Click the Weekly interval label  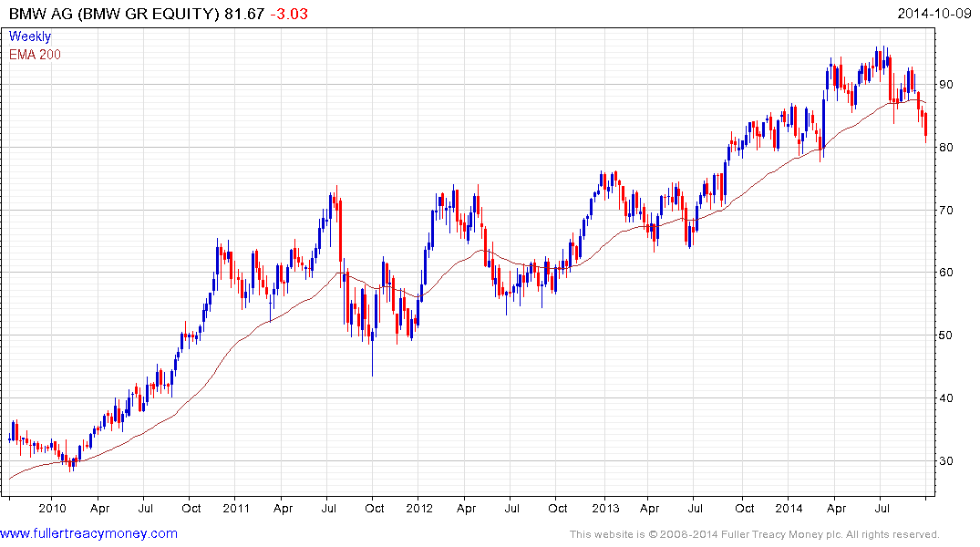click(x=30, y=36)
